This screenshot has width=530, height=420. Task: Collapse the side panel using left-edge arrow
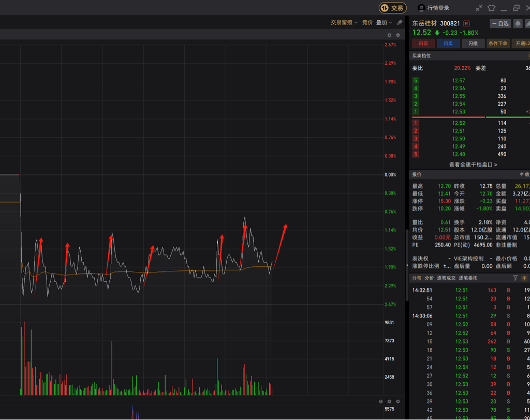[x=407, y=265]
